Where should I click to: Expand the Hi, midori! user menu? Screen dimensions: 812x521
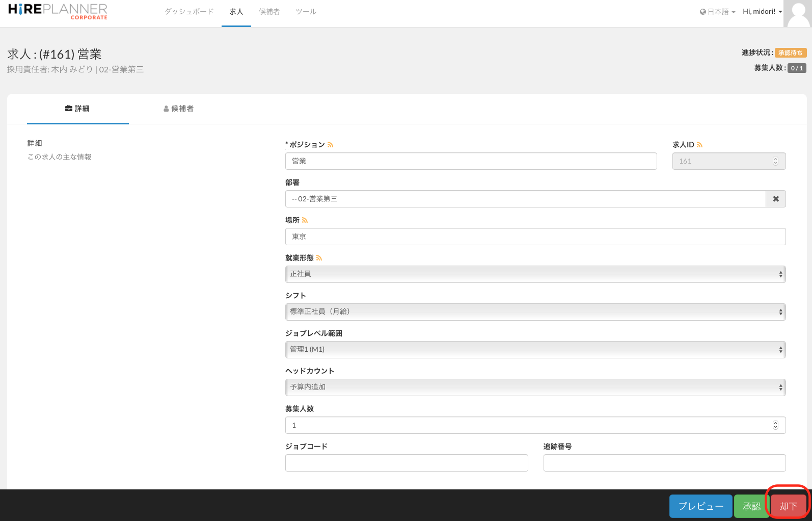[x=762, y=12]
